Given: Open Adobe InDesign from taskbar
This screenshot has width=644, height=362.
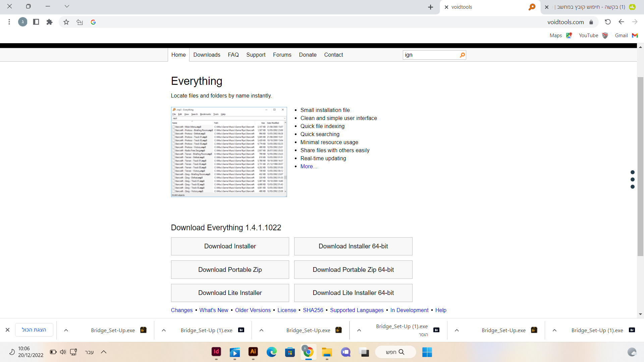Looking at the screenshot, I should 216,352.
